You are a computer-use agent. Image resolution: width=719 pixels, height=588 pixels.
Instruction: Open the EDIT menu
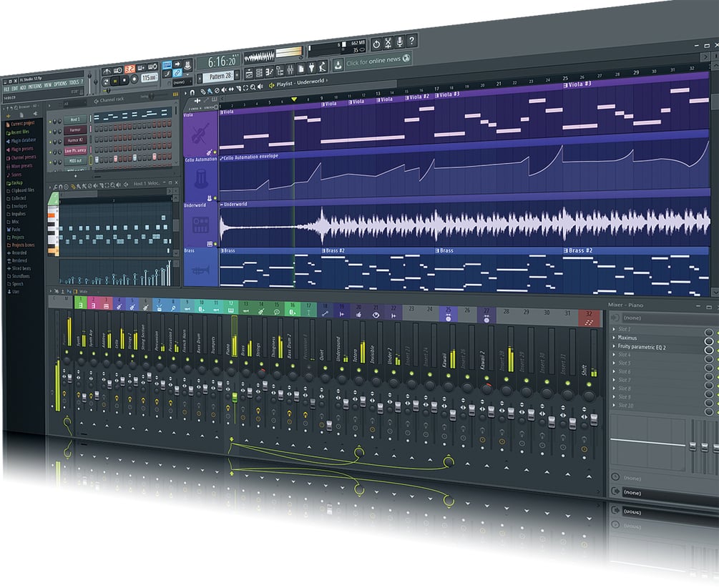click(x=15, y=88)
